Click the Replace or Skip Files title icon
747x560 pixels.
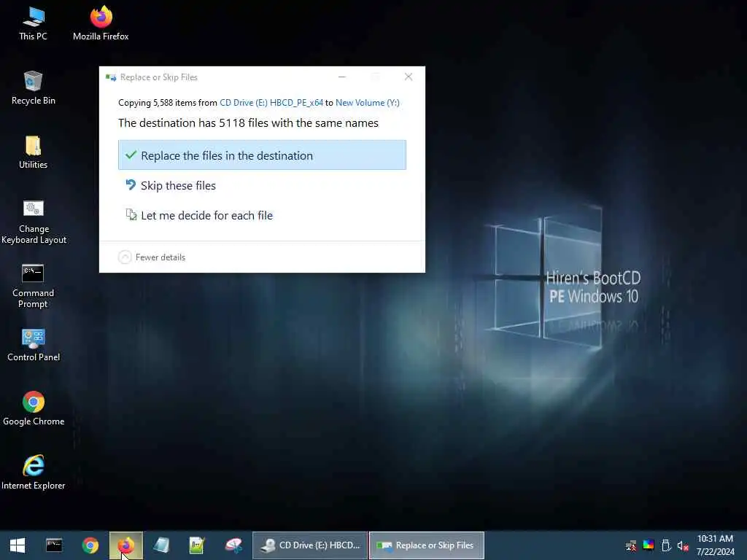(x=111, y=77)
